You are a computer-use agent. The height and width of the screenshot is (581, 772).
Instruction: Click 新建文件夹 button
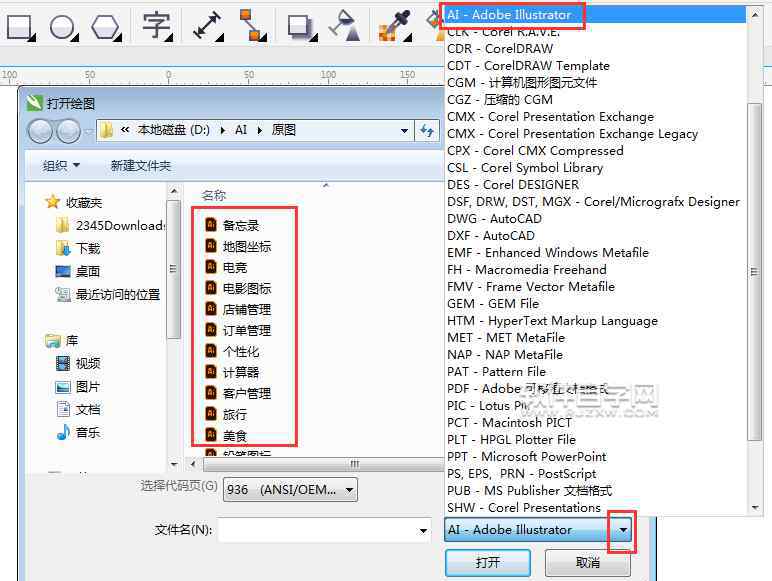(x=141, y=166)
